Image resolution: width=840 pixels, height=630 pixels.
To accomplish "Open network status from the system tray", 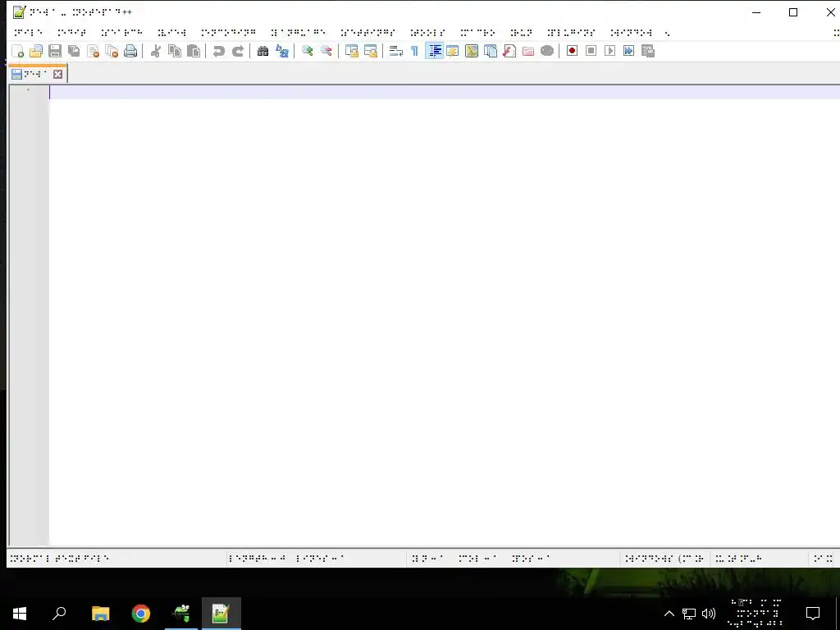I will 689,614.
